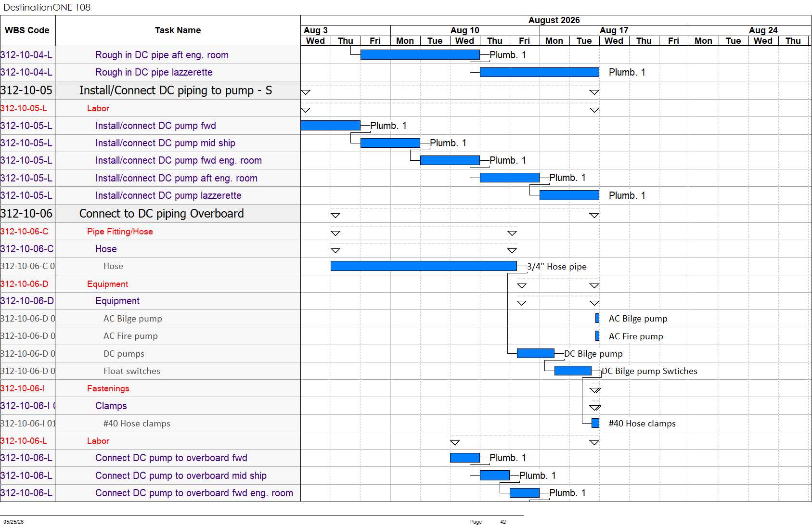Click end marker of Install/Connect DC piping to pump summary
This screenshot has width=812, height=528.
[x=594, y=92]
